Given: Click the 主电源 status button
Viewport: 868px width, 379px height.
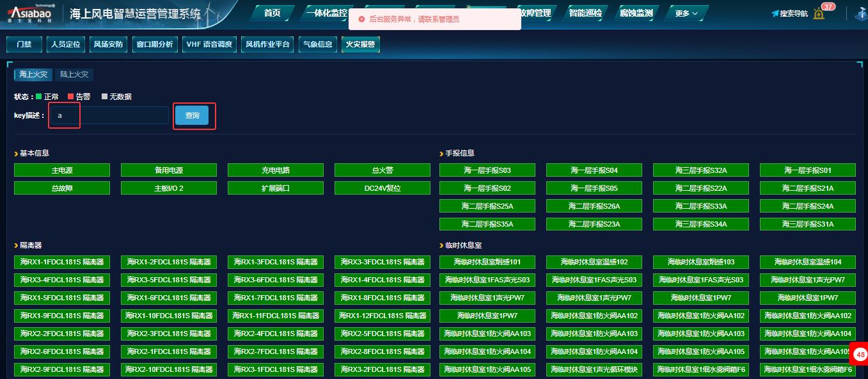Looking at the screenshot, I should pyautogui.click(x=62, y=170).
